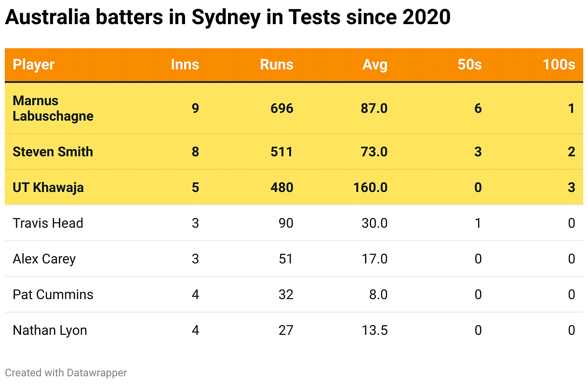588x384 pixels.
Task: Click Labuschagne's 696 runs value
Action: point(282,108)
